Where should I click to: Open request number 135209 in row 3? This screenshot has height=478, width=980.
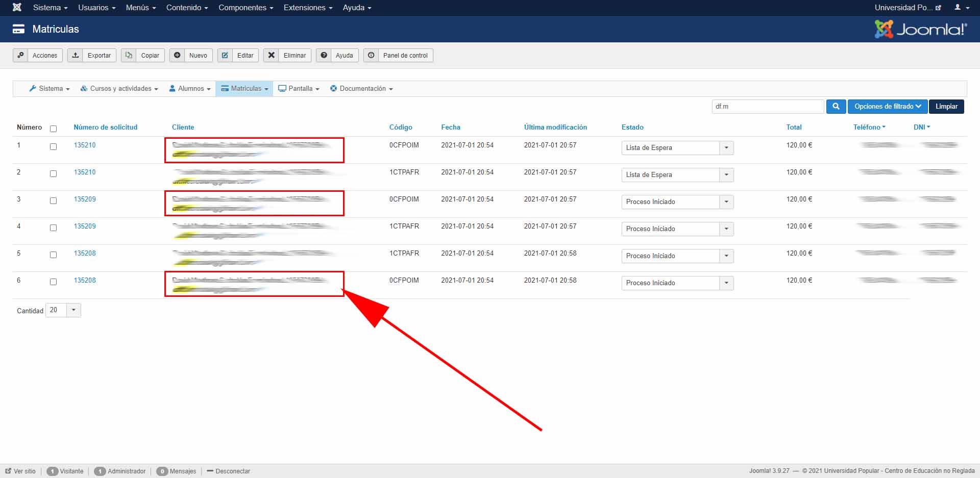(x=85, y=199)
